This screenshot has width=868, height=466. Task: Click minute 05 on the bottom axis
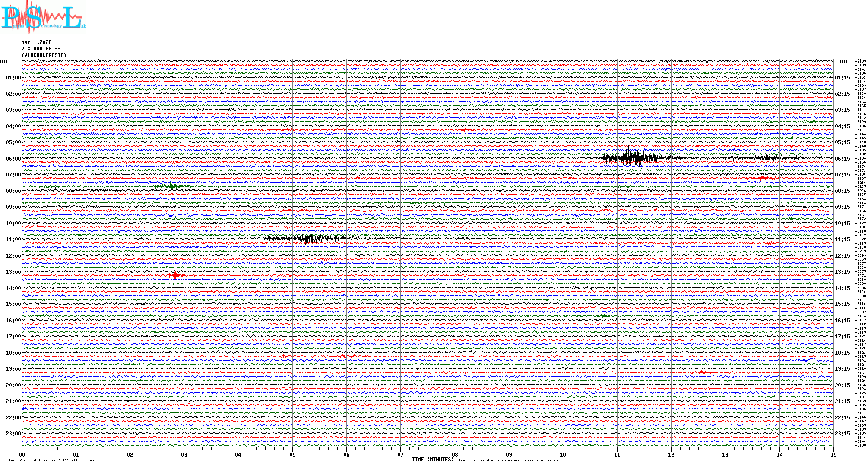click(x=292, y=455)
